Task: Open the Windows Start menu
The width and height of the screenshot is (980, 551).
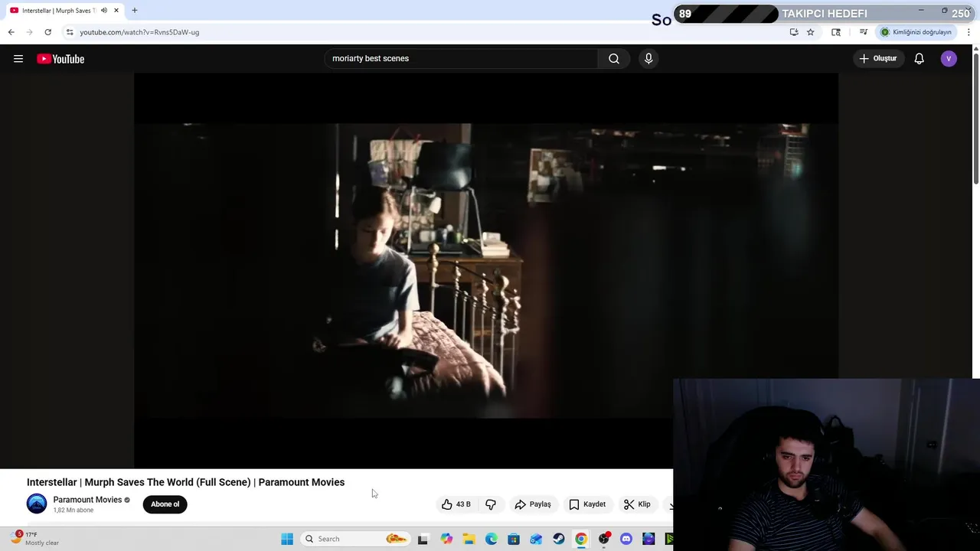Action: pyautogui.click(x=287, y=539)
